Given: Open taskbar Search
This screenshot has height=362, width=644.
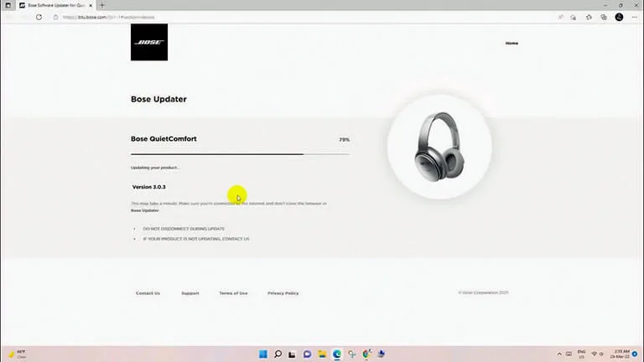Looking at the screenshot, I should (x=278, y=354).
